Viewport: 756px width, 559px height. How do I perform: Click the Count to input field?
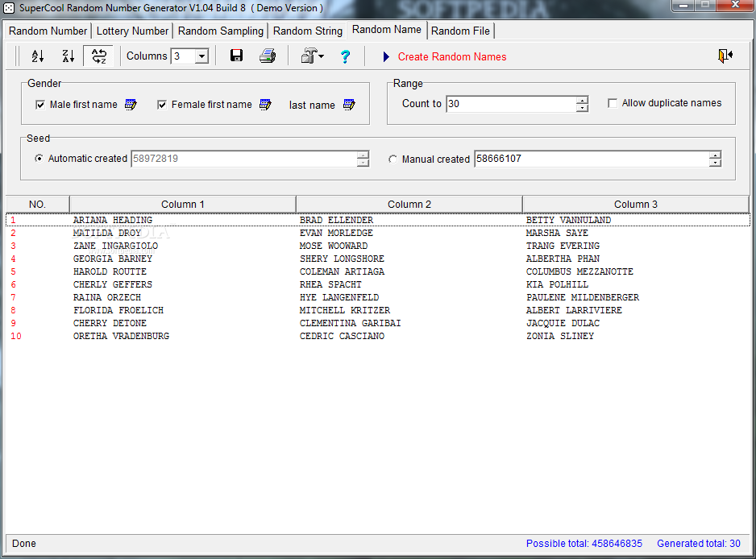tap(511, 104)
